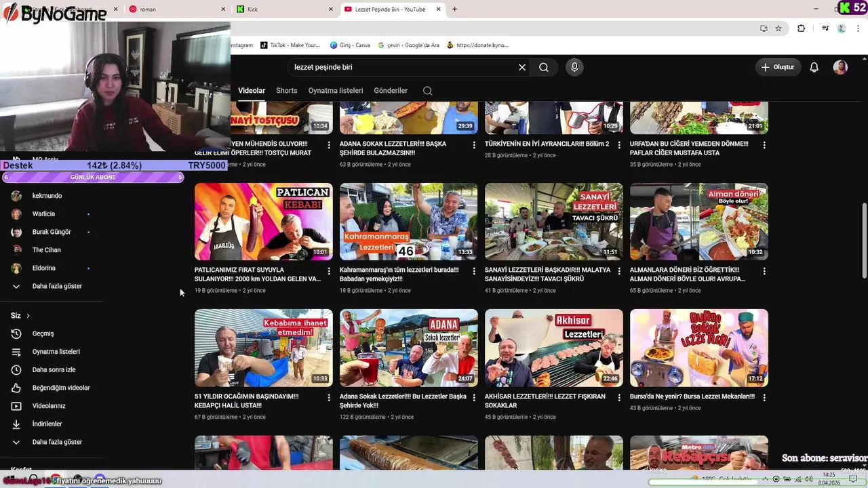Open options for URFA'DAN BU CİĞERİ video
The width and height of the screenshot is (868, 488).
click(764, 145)
